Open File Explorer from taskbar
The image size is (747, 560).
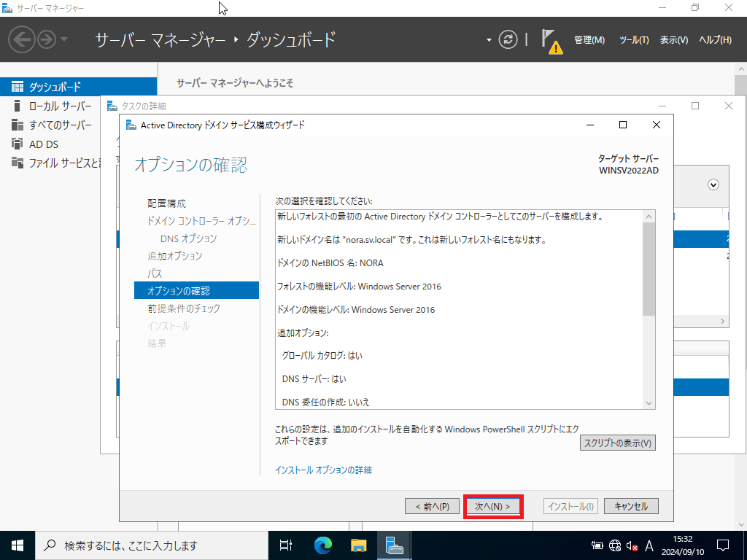[358, 545]
